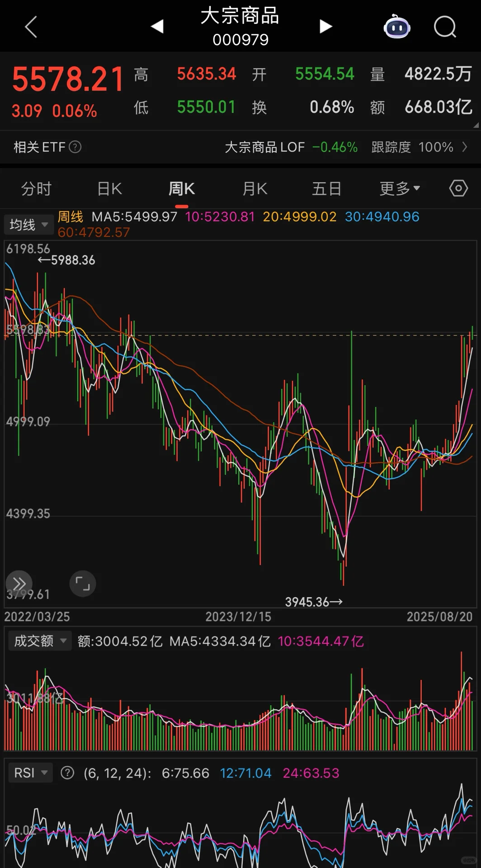Viewport: 481px width, 868px height.
Task: Tap the high value 5635.34
Action: [x=207, y=74]
